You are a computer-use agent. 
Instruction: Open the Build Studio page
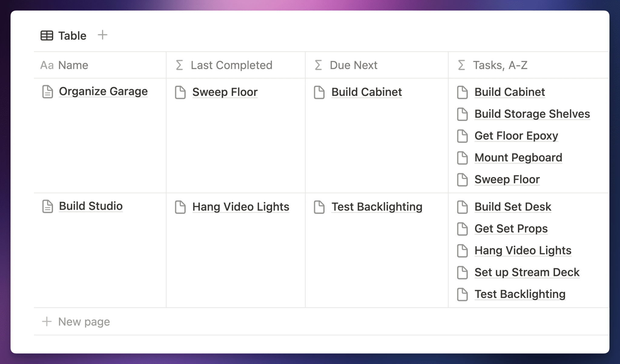pos(91,206)
